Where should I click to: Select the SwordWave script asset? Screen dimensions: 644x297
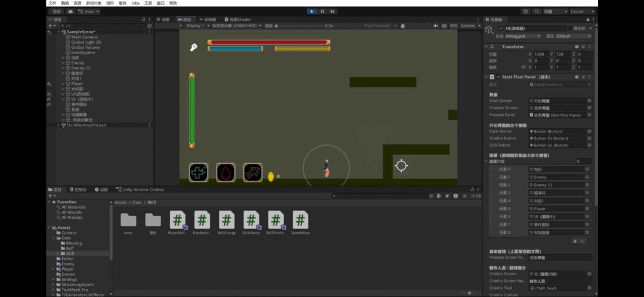[300, 223]
